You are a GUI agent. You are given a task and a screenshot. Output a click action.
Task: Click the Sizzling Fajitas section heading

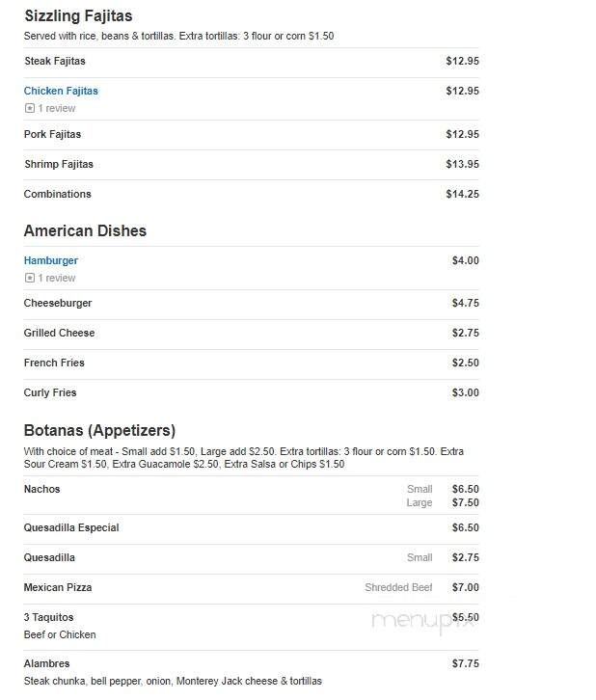click(78, 15)
